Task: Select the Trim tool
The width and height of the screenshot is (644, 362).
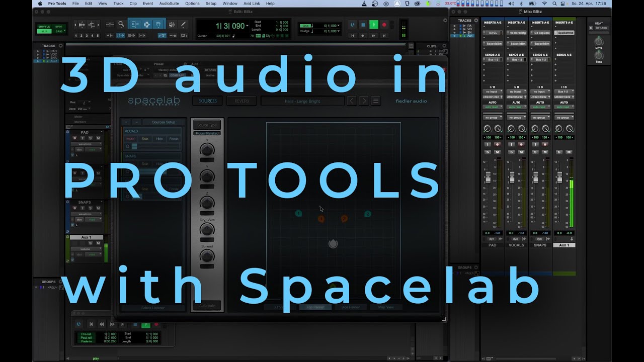Action: click(x=135, y=24)
